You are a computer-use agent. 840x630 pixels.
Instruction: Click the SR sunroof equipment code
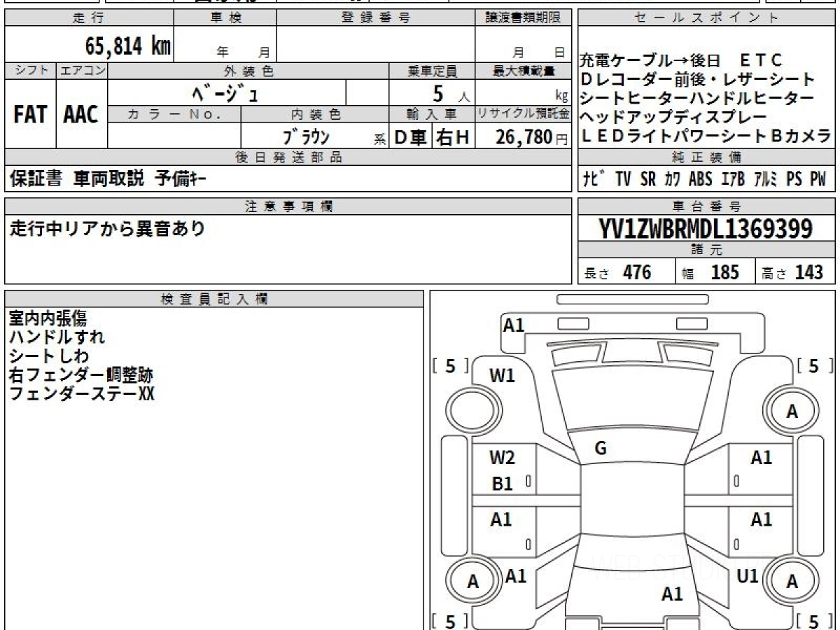(648, 179)
